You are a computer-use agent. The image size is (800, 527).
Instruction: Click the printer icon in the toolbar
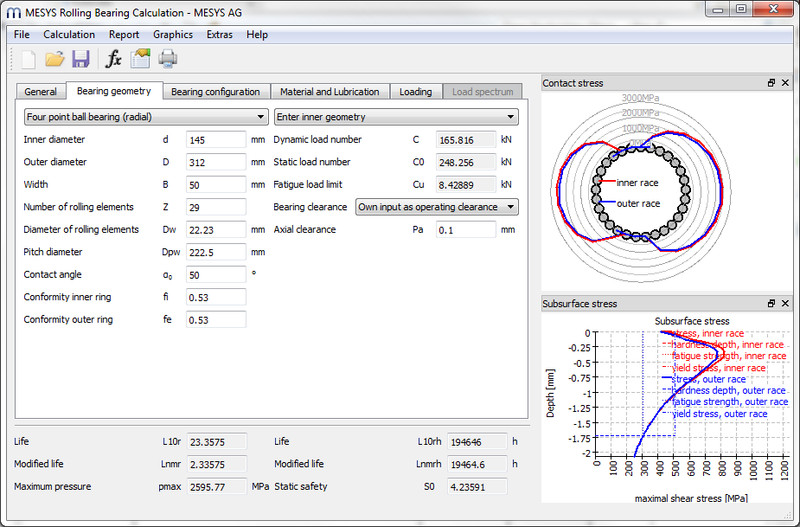168,59
